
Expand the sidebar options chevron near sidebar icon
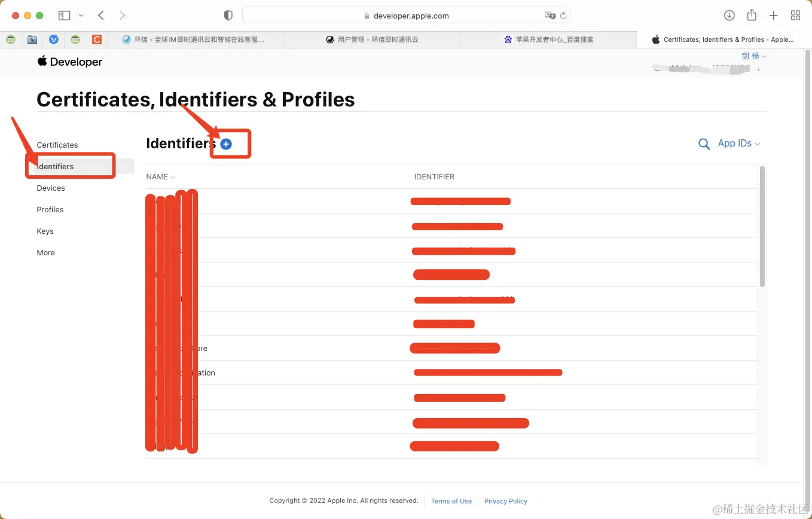tap(81, 16)
